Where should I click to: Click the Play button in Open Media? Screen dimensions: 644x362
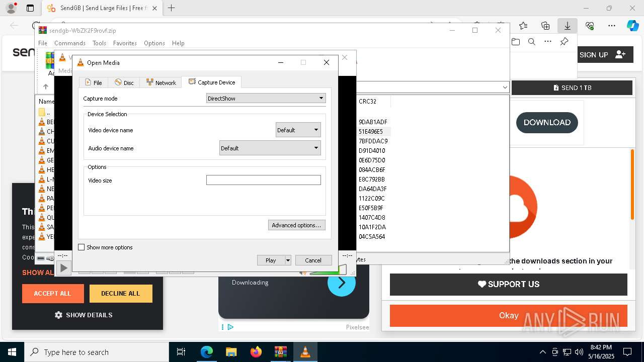[x=271, y=260]
